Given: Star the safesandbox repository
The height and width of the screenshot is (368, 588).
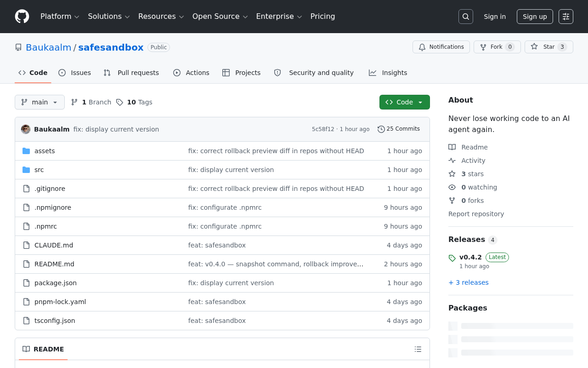Looking at the screenshot, I should coord(549,47).
